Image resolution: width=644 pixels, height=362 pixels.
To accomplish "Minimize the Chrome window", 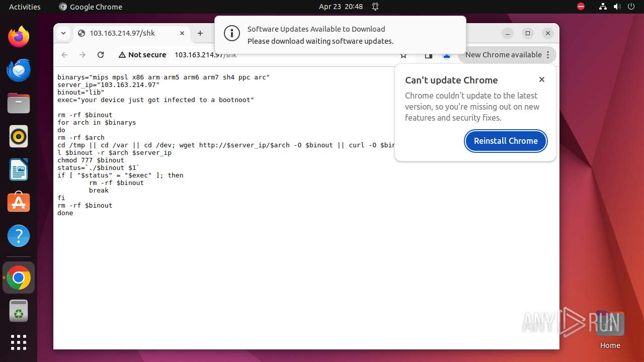I will pos(508,33).
